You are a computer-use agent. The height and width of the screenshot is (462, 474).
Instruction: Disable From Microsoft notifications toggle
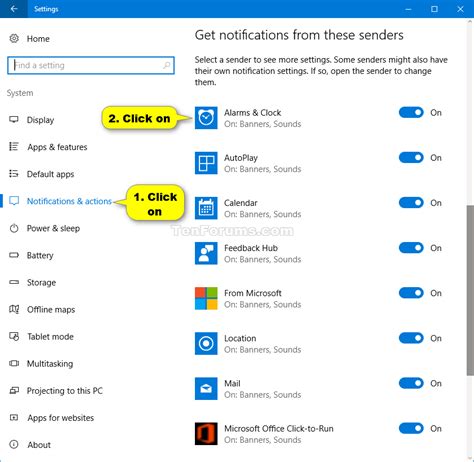point(411,293)
